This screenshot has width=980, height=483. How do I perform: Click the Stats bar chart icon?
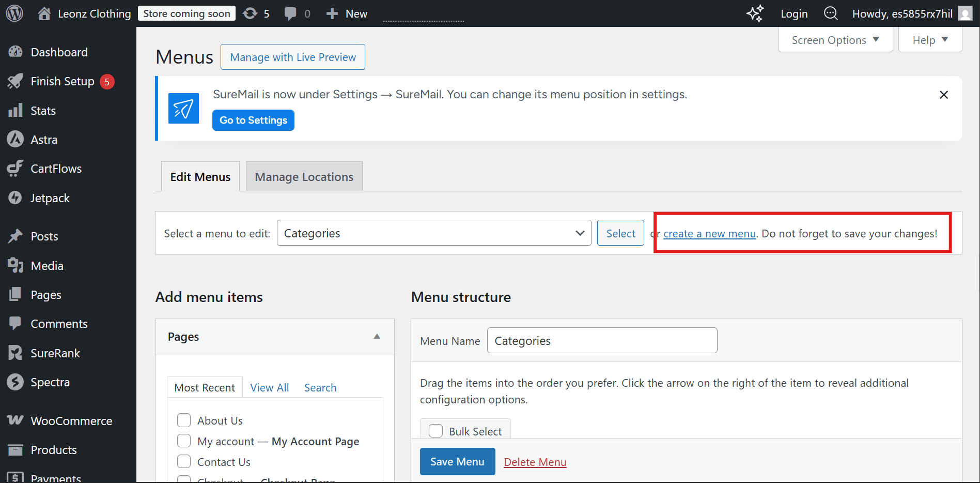pyautogui.click(x=15, y=110)
